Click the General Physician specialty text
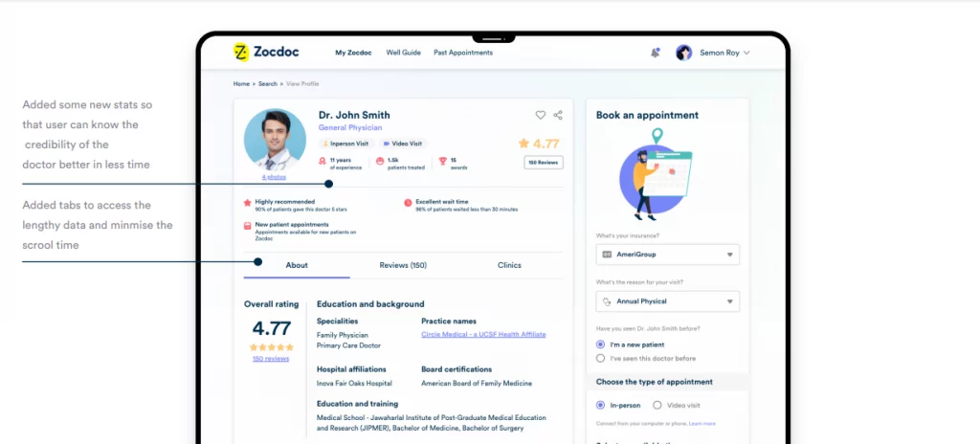The height and width of the screenshot is (444, 980). pos(350,127)
